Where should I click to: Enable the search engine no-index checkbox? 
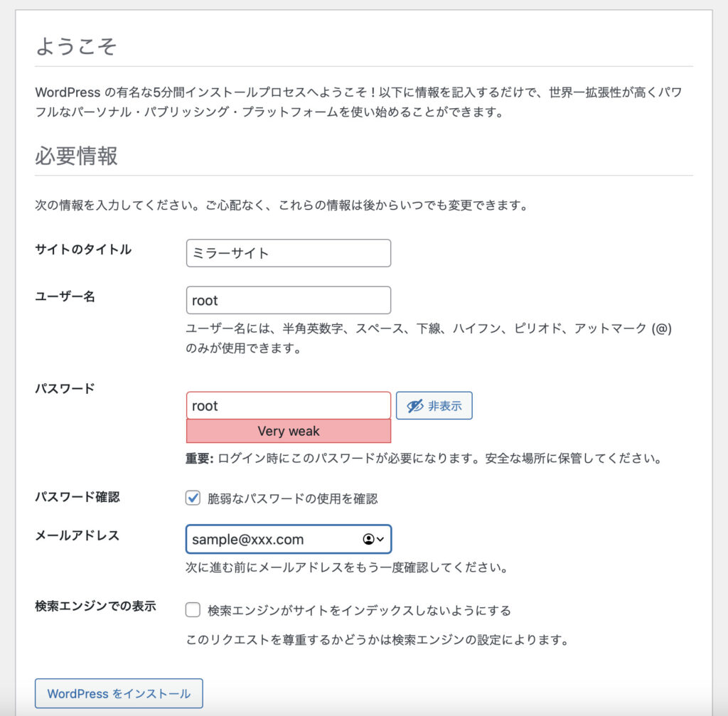point(193,609)
